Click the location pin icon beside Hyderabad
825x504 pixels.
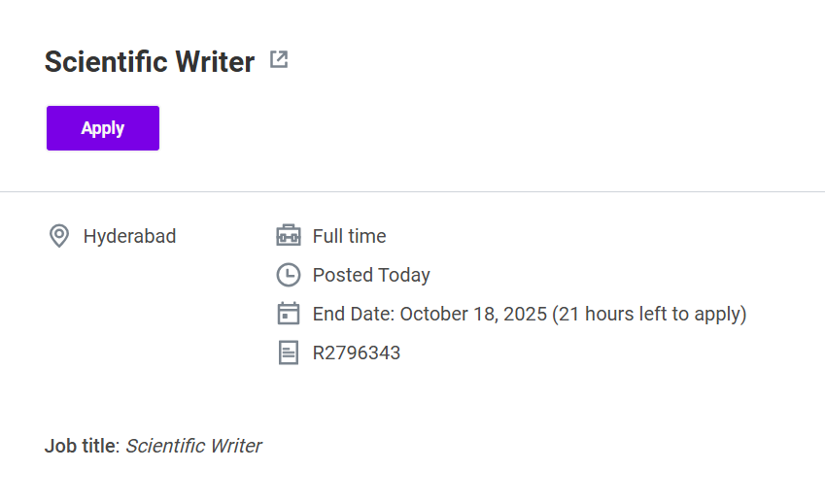tap(59, 236)
